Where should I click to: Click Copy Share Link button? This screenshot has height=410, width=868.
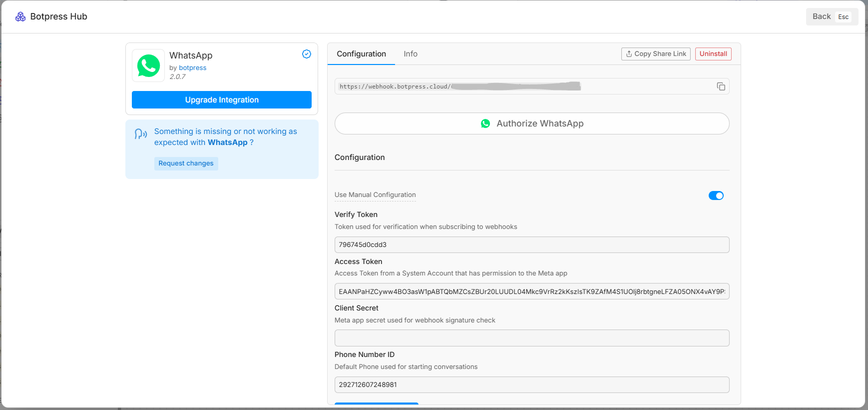pyautogui.click(x=656, y=54)
